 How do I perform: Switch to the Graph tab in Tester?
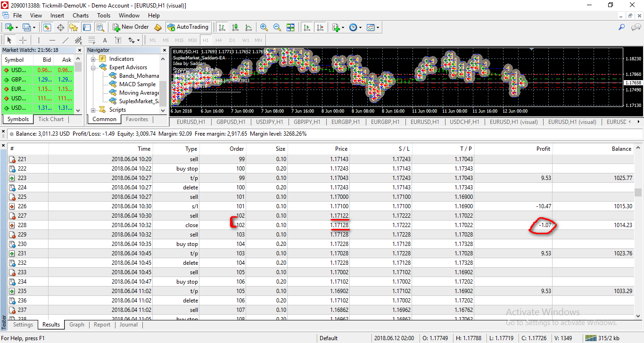point(76,325)
